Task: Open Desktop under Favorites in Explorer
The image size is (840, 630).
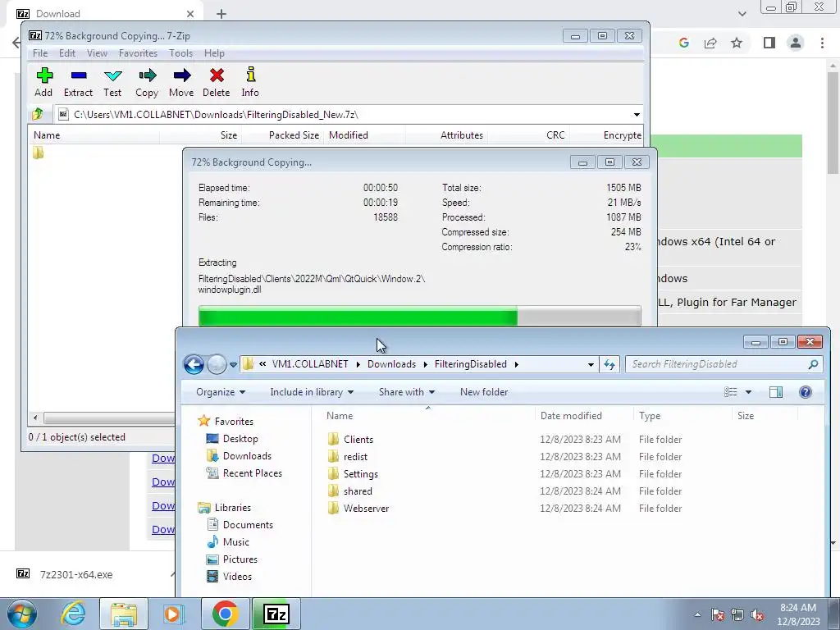Action: (240, 439)
